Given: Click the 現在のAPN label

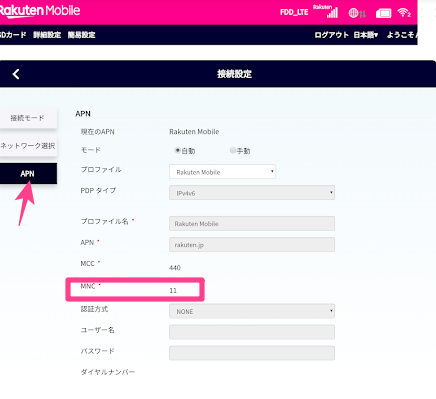Looking at the screenshot, I should pos(98,132).
